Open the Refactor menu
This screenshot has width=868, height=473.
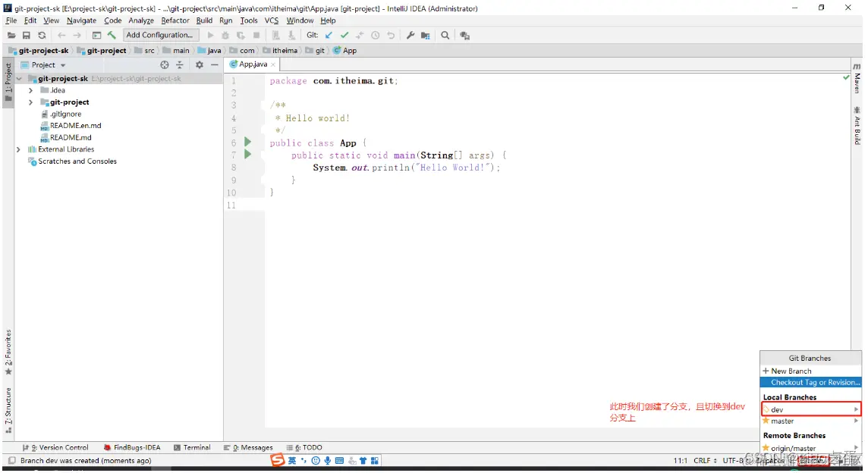coord(175,20)
